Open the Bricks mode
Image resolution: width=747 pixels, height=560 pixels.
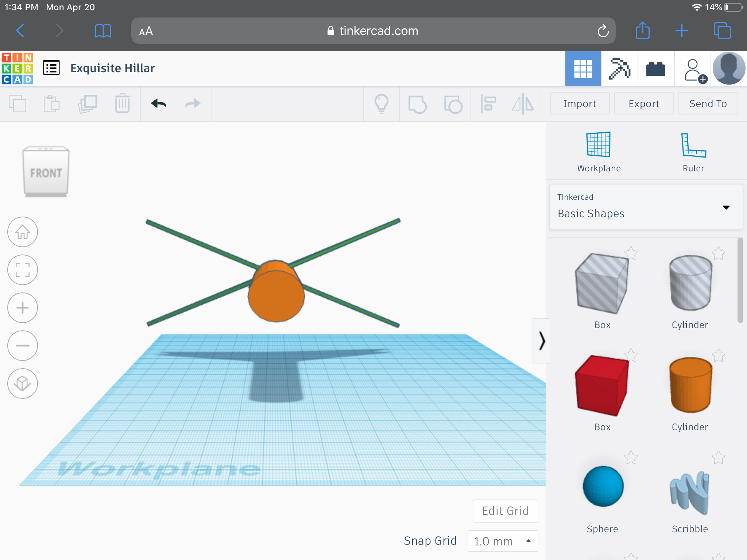coord(656,69)
